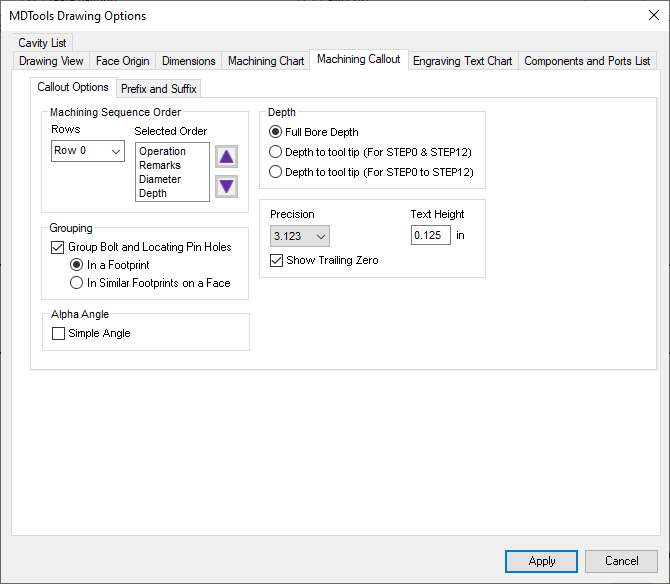Select the Machining Callout tab
670x584 pixels.
(x=359, y=59)
